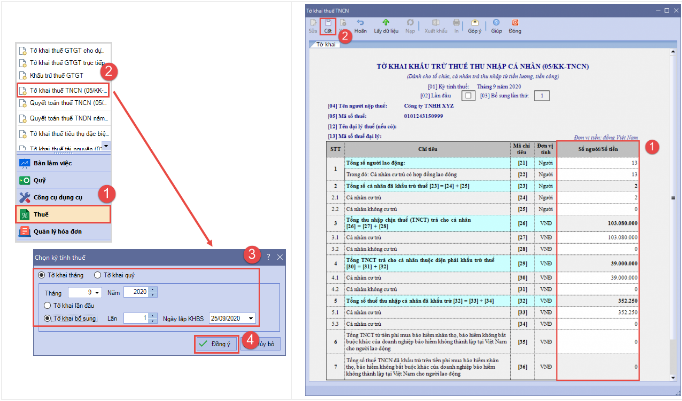
Task: Select the Tờ khai tháng radio button
Action: [x=42, y=275]
